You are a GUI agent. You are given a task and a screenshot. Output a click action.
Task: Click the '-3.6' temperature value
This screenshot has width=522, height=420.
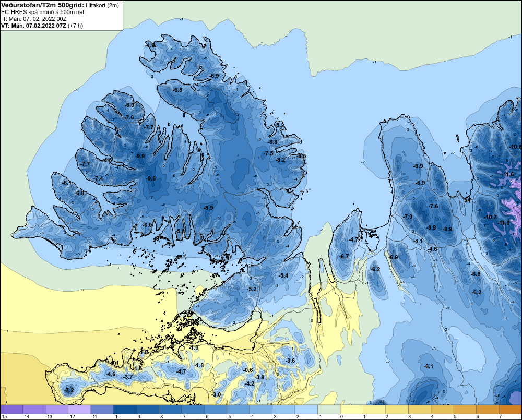tap(290, 361)
